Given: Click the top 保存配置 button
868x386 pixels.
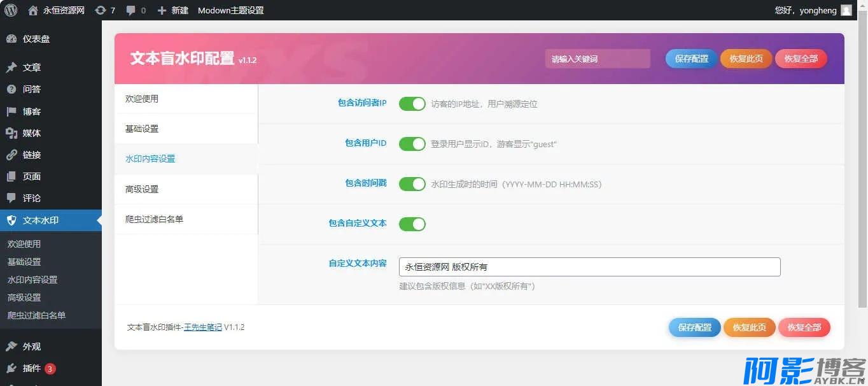Looking at the screenshot, I should 691,59.
